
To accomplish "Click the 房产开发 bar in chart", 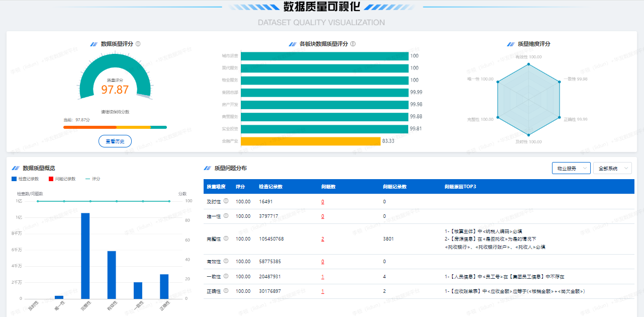I will 325,105.
